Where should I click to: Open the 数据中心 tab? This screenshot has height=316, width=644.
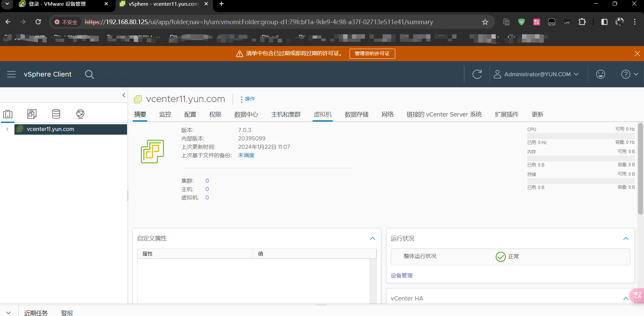pyautogui.click(x=246, y=115)
